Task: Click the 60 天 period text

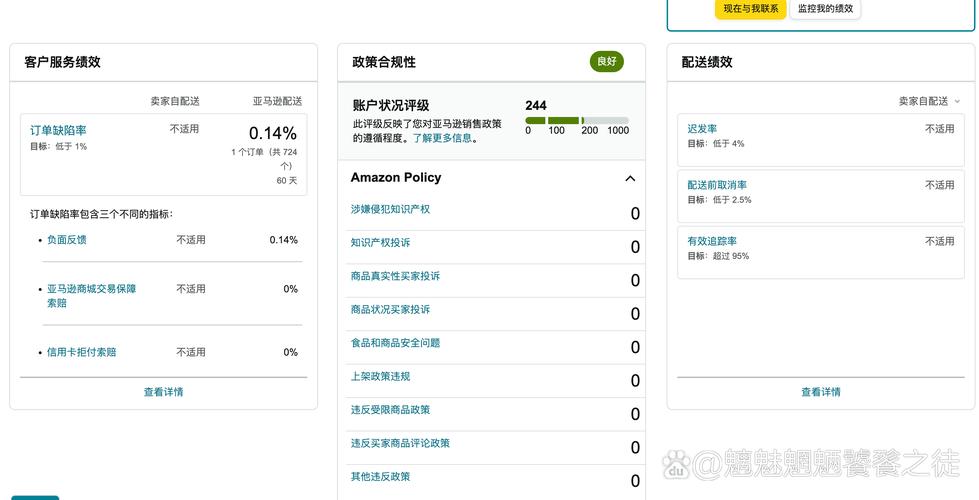Action: click(x=287, y=180)
